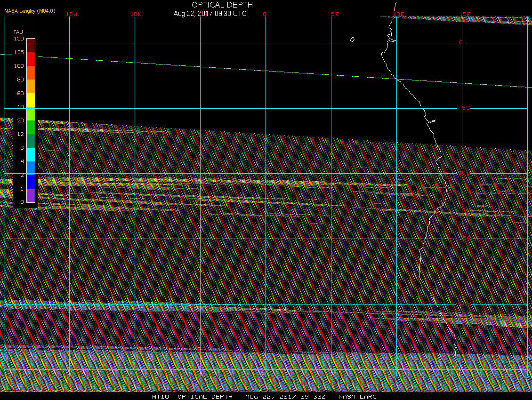Select the 10W longitude label

tap(136, 14)
